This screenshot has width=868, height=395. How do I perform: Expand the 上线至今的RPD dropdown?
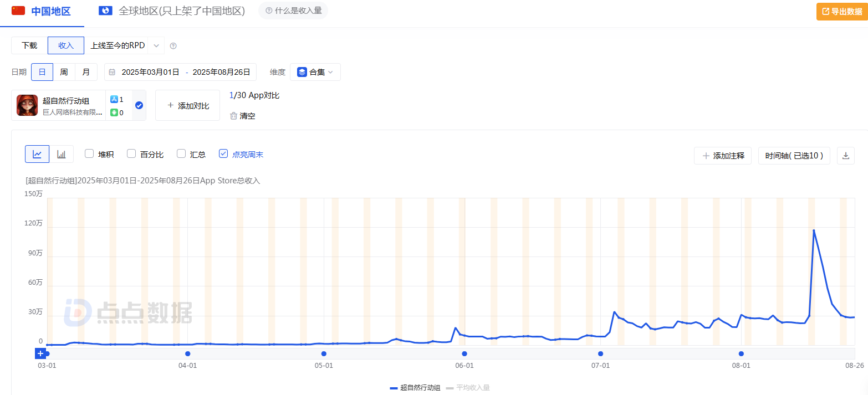point(156,45)
